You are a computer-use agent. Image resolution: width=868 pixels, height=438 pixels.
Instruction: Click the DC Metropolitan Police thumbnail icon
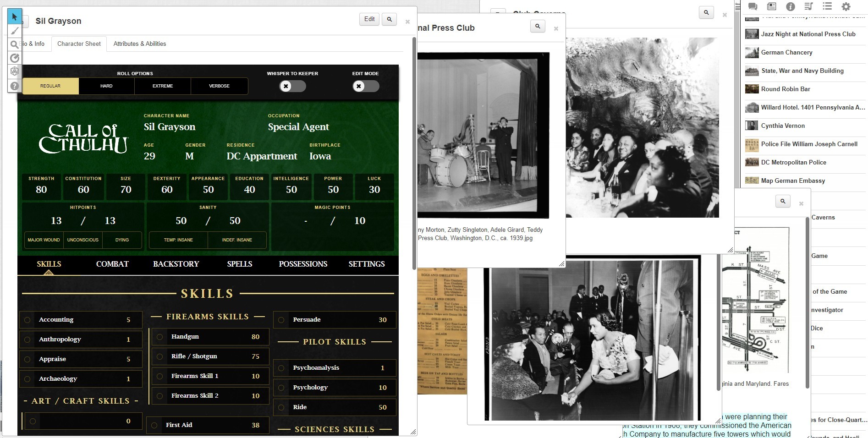(x=752, y=162)
